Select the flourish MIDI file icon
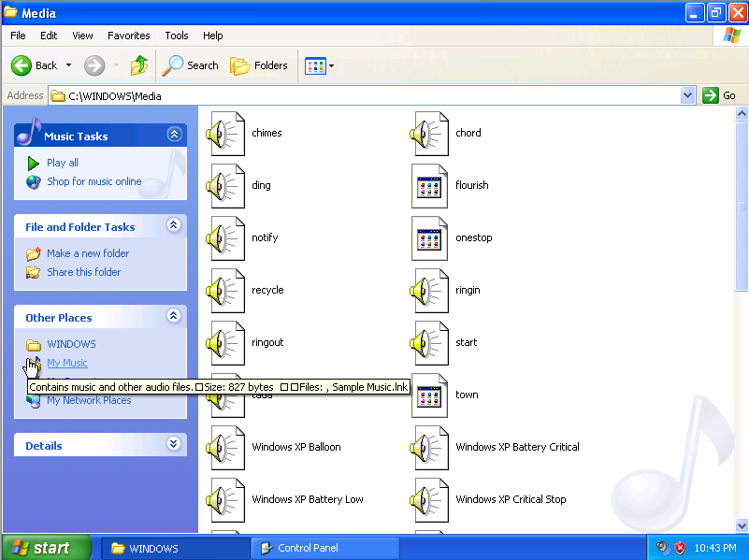Screen dimensions: 749x560 tap(429, 186)
